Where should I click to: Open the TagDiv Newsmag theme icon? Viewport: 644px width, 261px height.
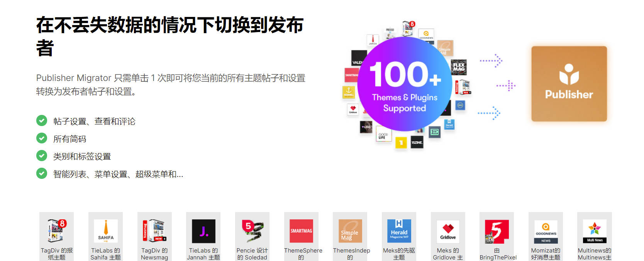pyautogui.click(x=154, y=231)
